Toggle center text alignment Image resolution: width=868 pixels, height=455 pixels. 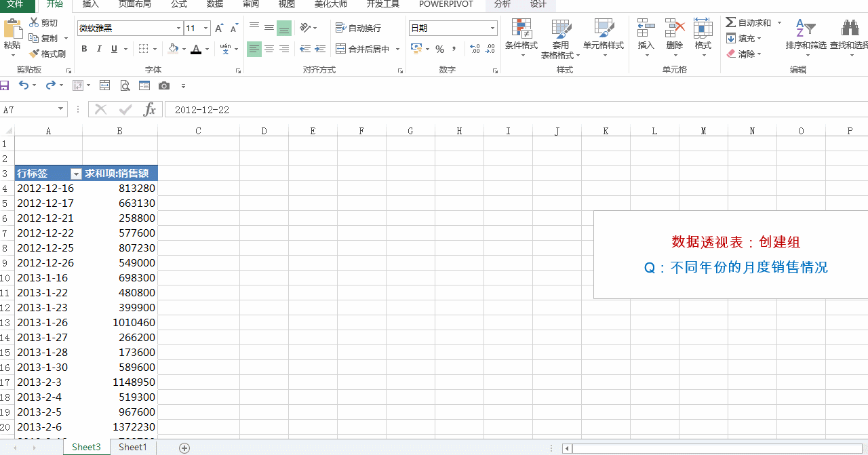pyautogui.click(x=269, y=49)
